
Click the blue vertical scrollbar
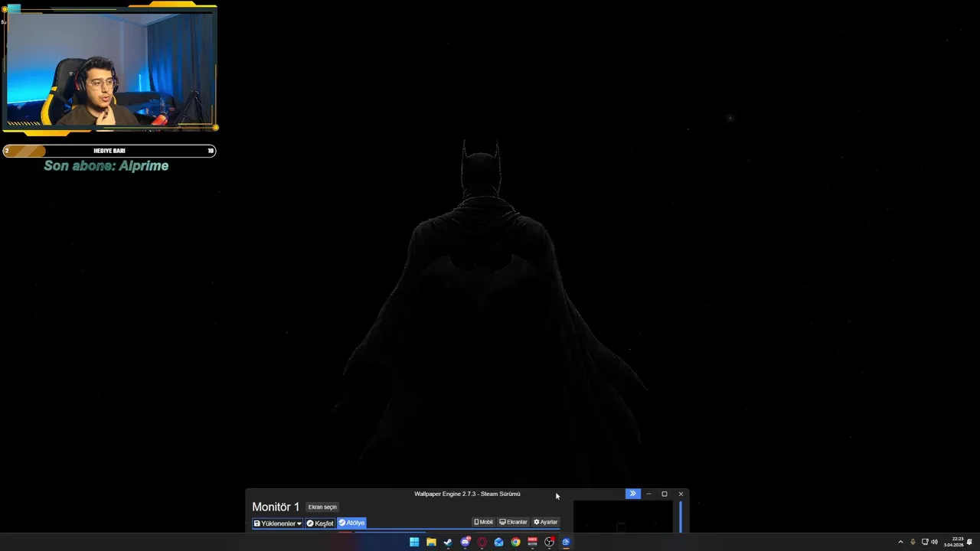click(x=680, y=517)
